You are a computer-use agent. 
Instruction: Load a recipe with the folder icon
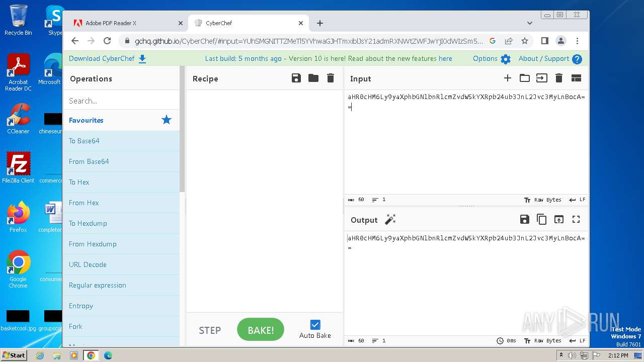313,78
